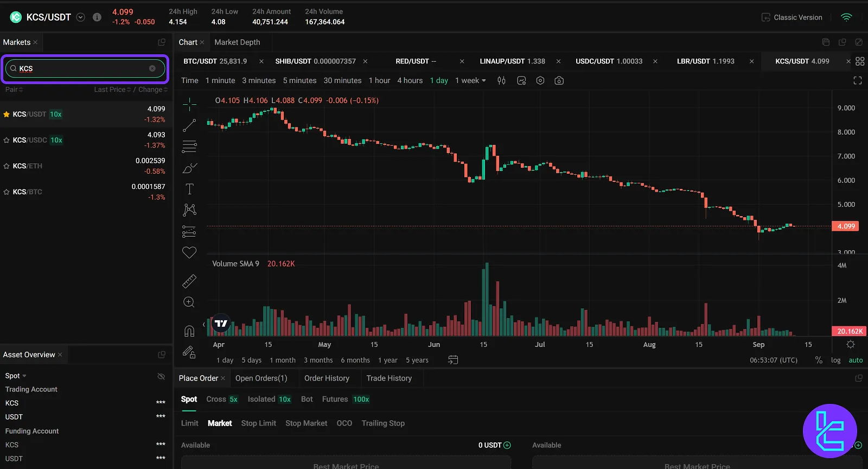This screenshot has width=868, height=469.
Task: Sort markets by Pair column
Action: click(14, 90)
